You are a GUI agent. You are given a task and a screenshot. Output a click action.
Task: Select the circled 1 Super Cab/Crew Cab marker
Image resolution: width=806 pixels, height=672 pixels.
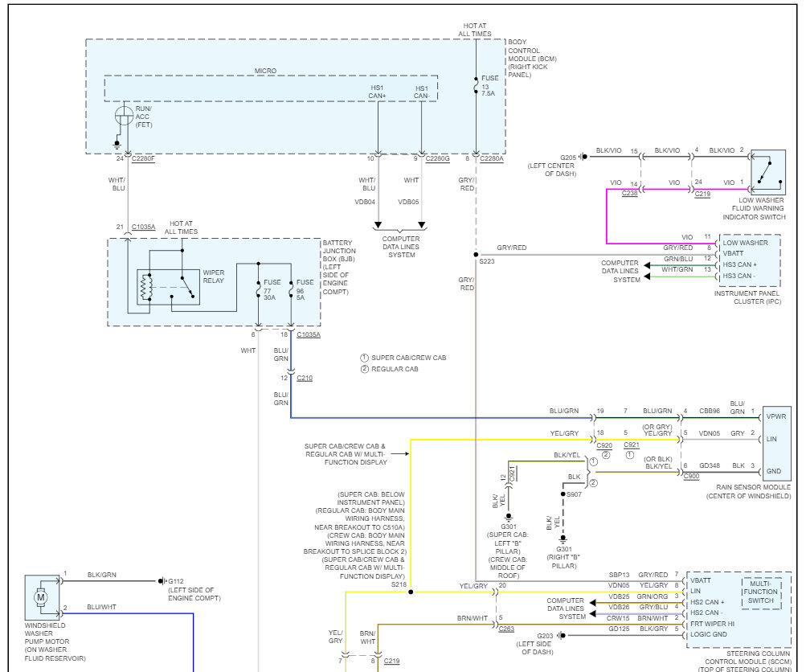363,357
